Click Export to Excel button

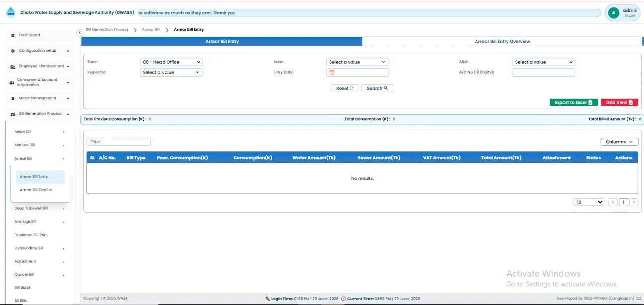point(574,102)
